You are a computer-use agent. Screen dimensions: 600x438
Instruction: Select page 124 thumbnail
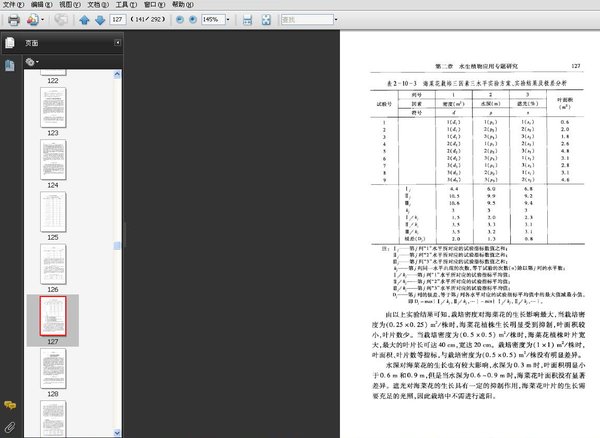[53, 160]
